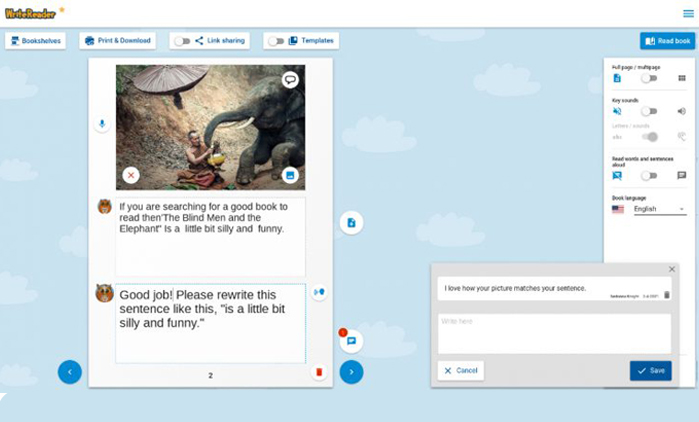
Task: Go to the next page arrow
Action: [x=351, y=372]
